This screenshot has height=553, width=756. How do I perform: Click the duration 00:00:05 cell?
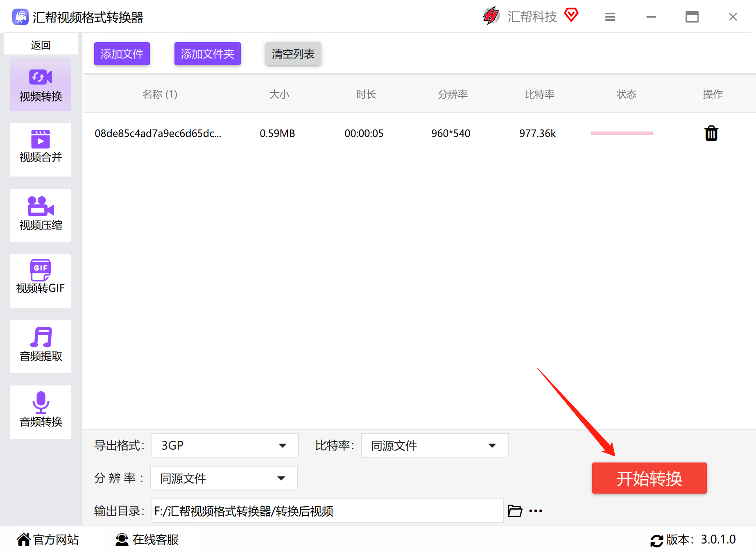click(364, 133)
